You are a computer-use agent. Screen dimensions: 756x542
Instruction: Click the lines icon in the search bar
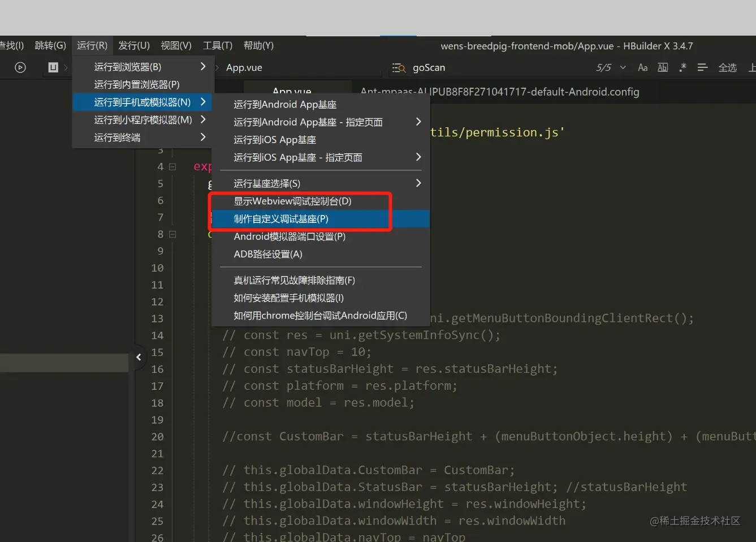coord(703,67)
